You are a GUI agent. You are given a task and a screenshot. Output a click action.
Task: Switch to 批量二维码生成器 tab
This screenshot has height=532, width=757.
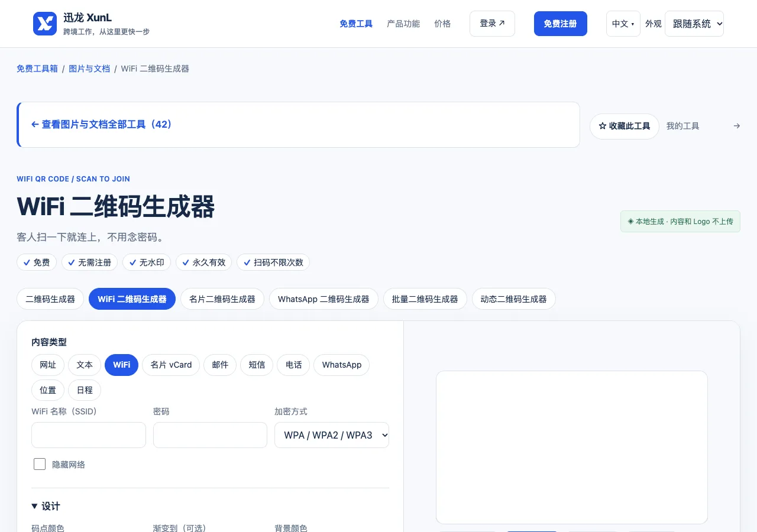[x=425, y=299]
